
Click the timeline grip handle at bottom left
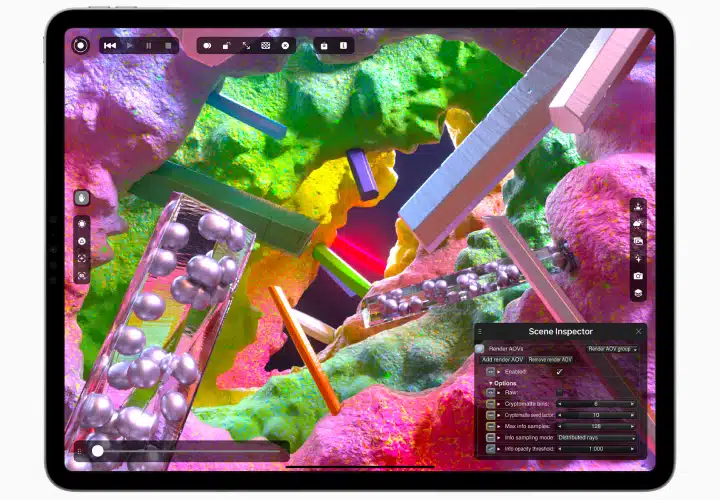pyautogui.click(x=80, y=451)
